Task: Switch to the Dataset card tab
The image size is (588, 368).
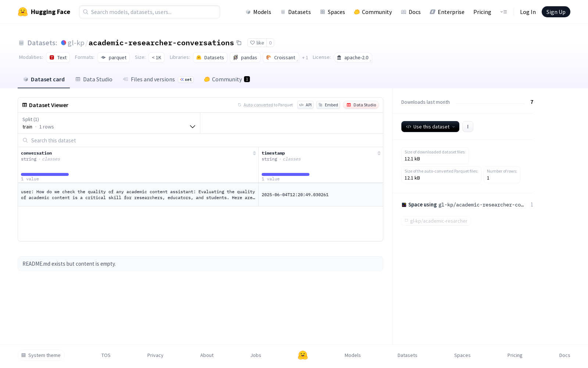Action: (x=44, y=79)
